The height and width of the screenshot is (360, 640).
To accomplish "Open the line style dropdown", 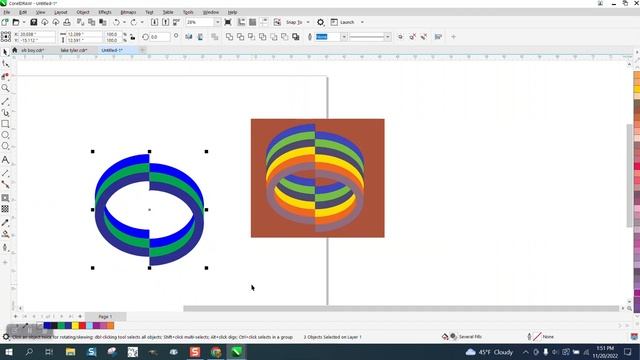I will 387,37.
